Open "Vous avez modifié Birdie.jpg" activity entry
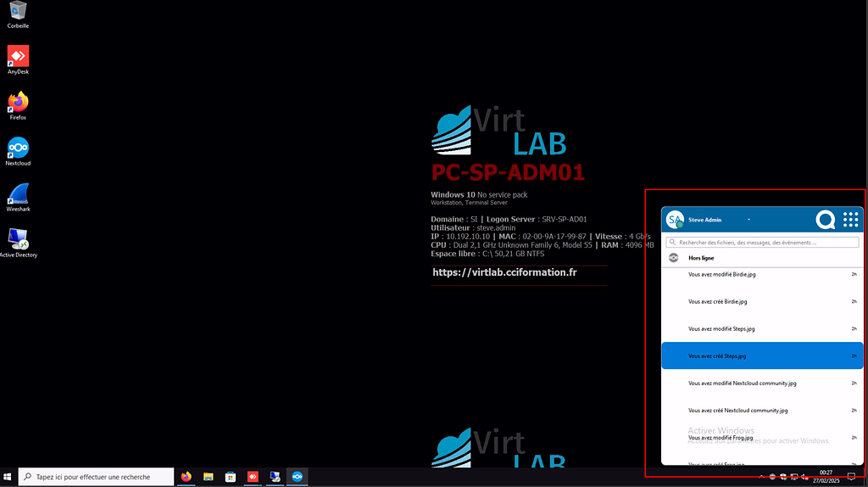 coord(761,275)
